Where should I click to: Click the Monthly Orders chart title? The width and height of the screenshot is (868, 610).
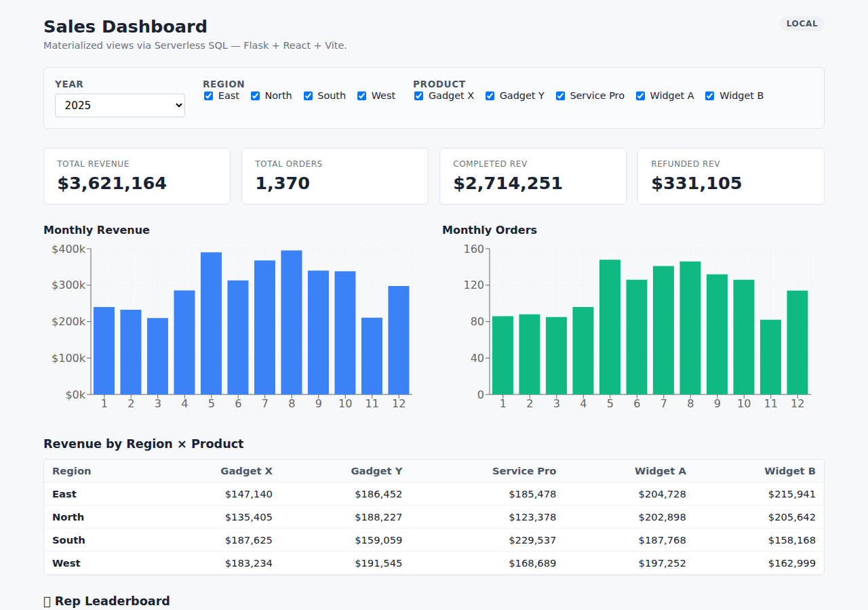[490, 230]
